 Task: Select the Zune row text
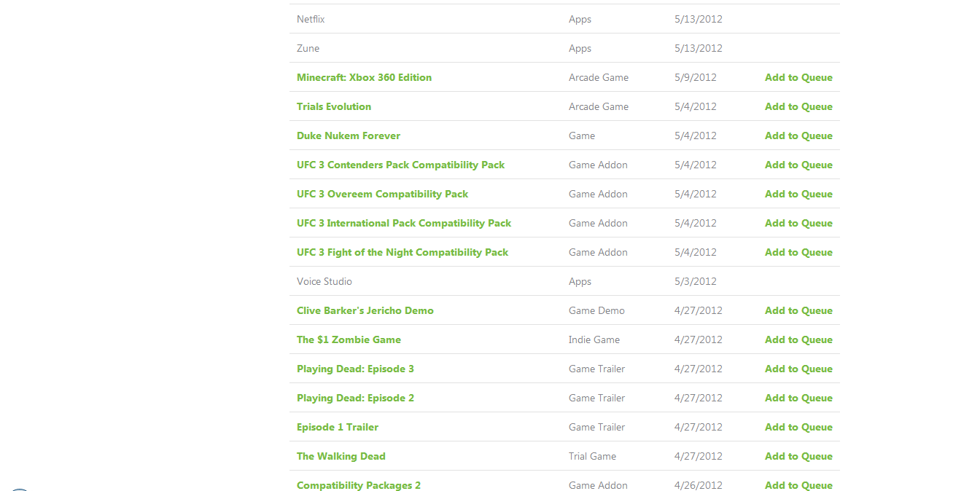[x=308, y=48]
